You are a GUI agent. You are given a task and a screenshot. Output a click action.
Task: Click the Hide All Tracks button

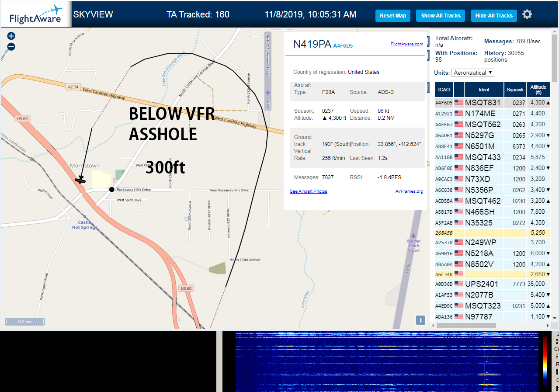494,16
